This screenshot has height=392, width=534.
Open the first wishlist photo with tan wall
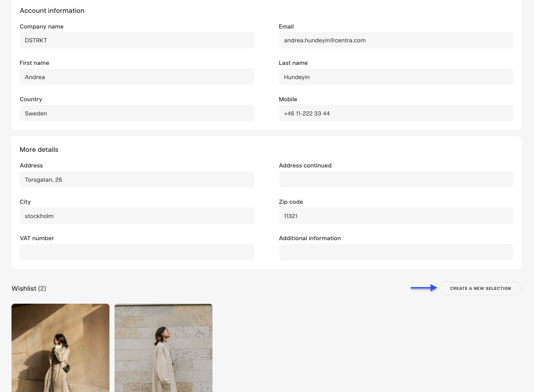click(x=60, y=347)
